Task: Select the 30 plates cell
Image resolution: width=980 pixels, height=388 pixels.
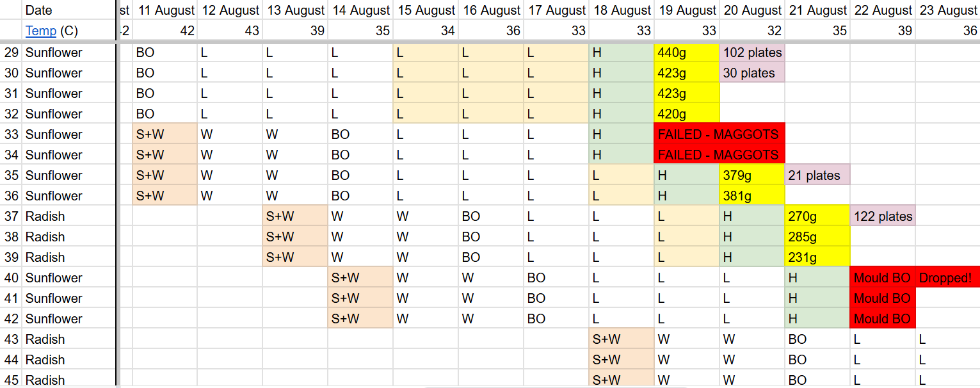Action: point(752,73)
